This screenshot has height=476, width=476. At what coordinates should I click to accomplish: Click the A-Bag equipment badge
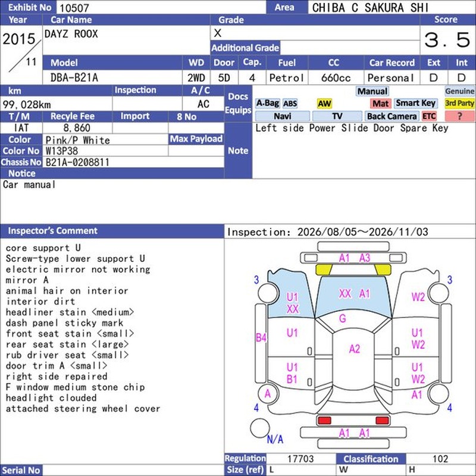[x=267, y=104]
